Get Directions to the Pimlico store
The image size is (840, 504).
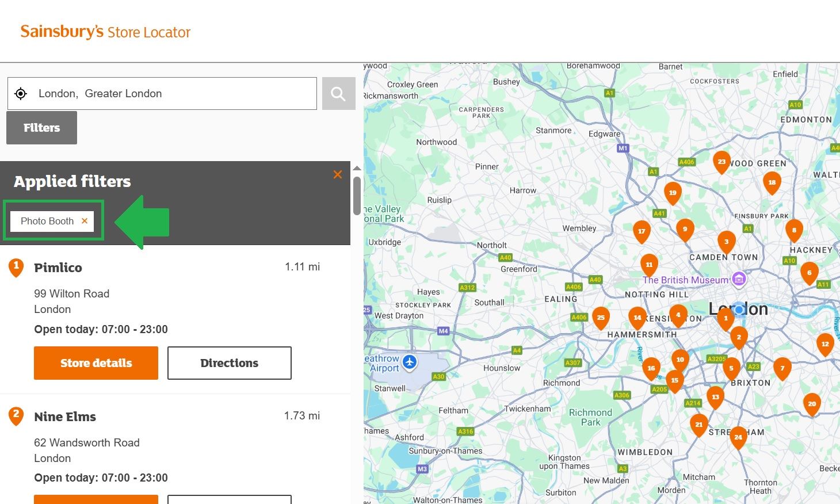229,363
